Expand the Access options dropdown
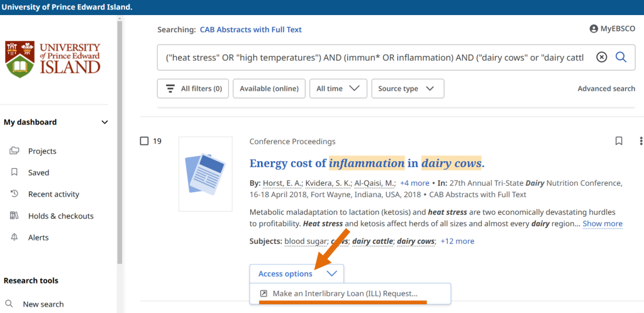The width and height of the screenshot is (644, 313). tap(297, 274)
